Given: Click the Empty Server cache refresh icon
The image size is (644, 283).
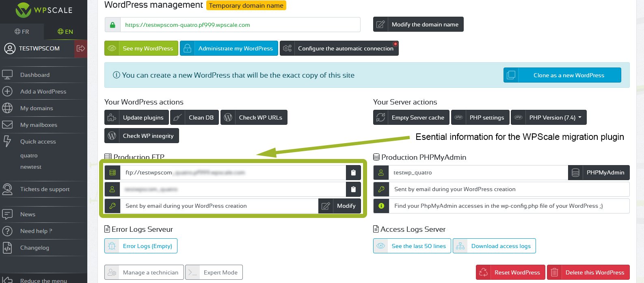Looking at the screenshot, I should [381, 118].
